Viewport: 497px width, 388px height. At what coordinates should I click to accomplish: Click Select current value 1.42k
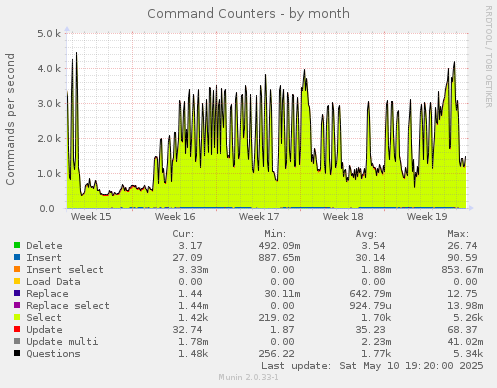(193, 318)
